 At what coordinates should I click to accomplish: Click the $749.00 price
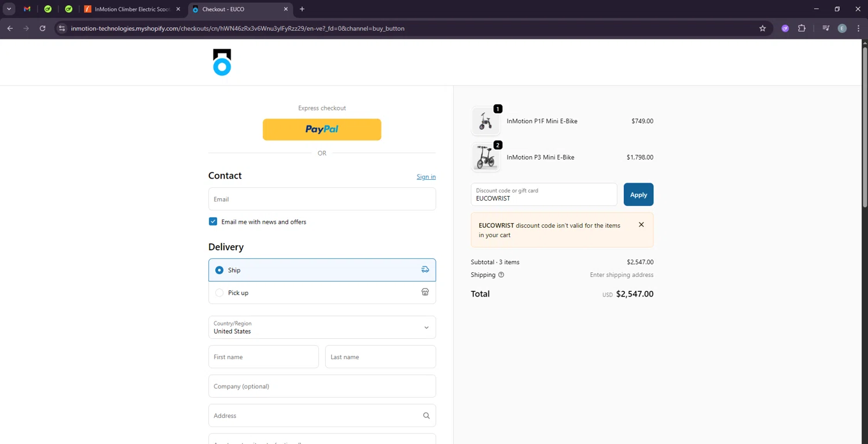tap(642, 121)
